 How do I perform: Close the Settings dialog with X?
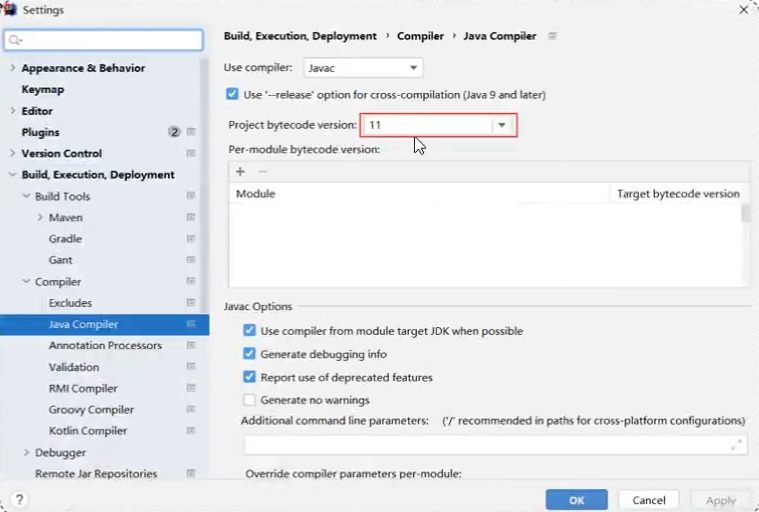[x=744, y=10]
